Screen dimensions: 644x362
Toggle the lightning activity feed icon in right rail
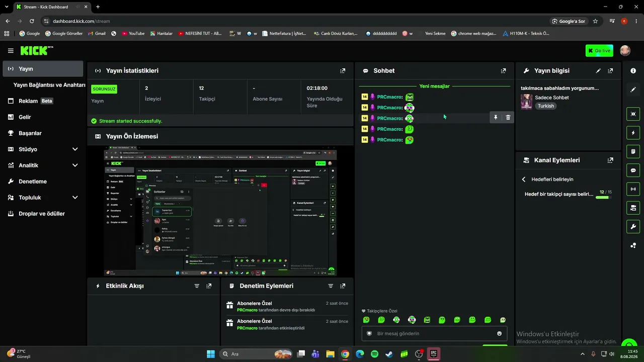pos(633,133)
